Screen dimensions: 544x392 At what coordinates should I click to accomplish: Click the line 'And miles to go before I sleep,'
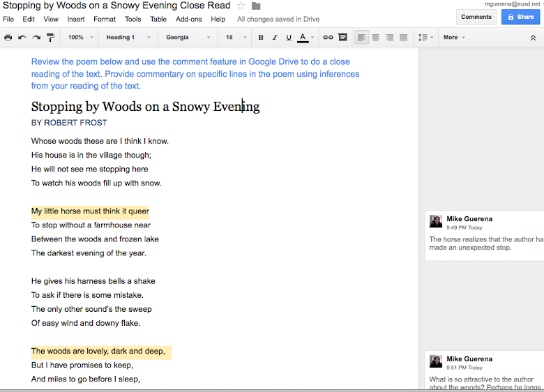click(x=86, y=379)
